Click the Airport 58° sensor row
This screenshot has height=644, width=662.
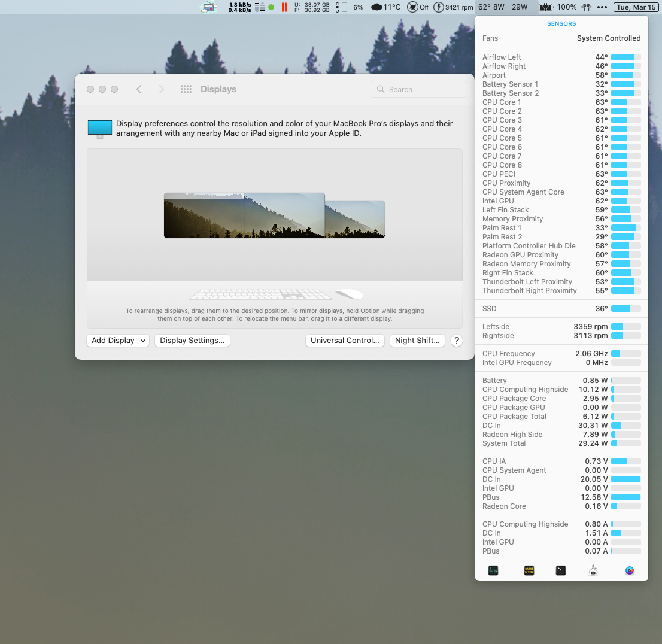coord(561,75)
